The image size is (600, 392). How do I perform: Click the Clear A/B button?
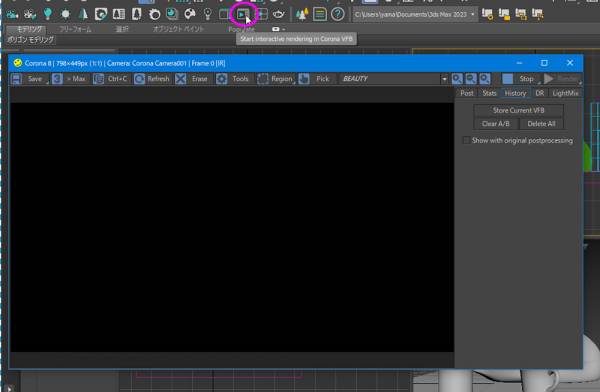[496, 124]
